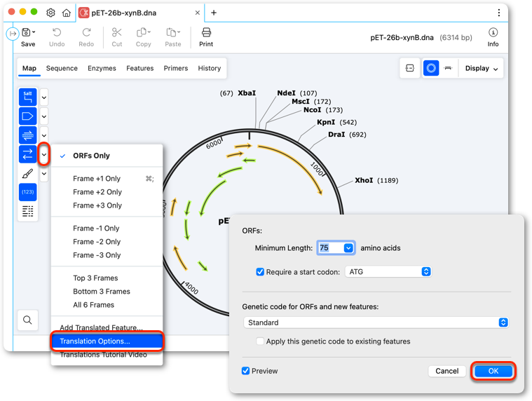Click the Redo icon
The image size is (532, 401).
[86, 32]
